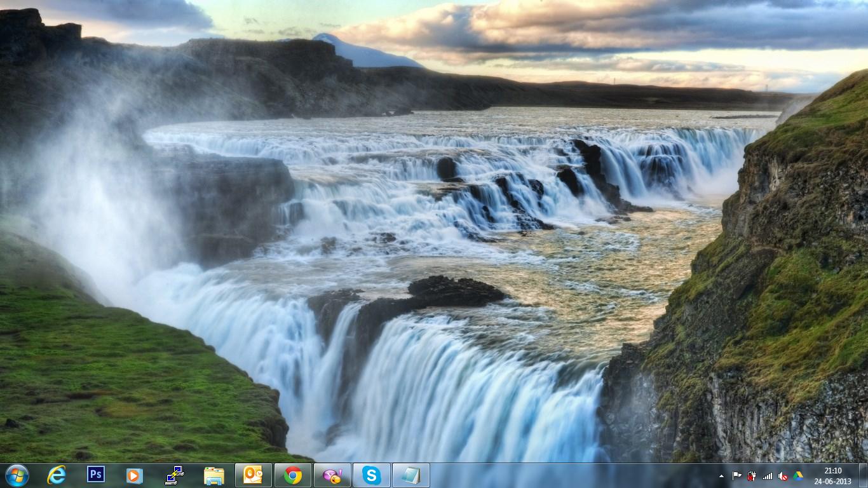The height and width of the screenshot is (488, 868).
Task: Open the Google Drive tray icon
Action: point(798,475)
